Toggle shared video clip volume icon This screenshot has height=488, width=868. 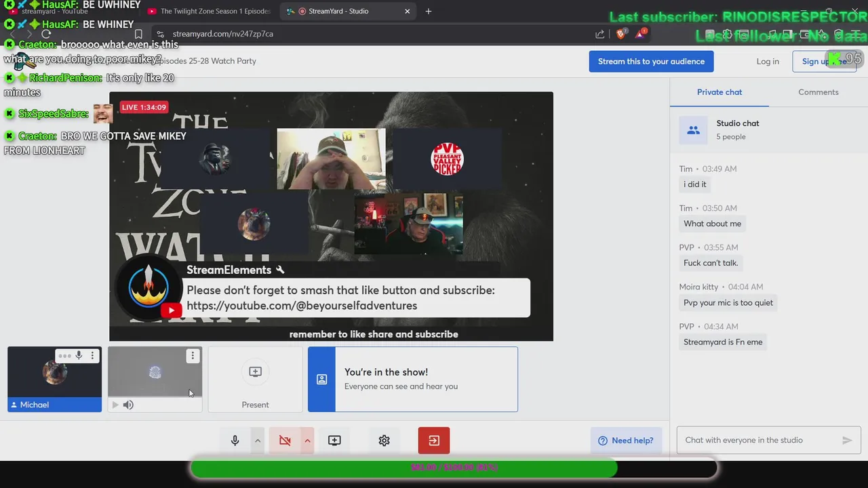click(128, 405)
